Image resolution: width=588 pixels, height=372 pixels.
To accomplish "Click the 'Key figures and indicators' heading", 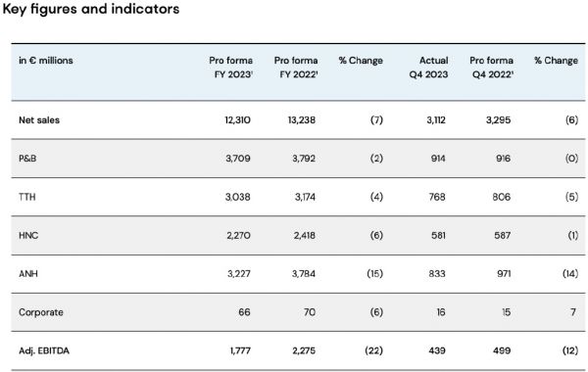I will pos(91,9).
